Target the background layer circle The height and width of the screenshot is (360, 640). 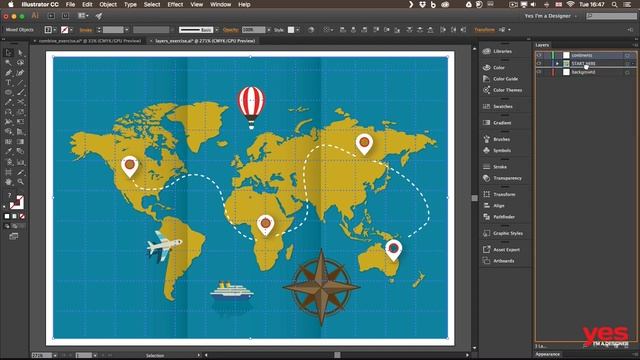(627, 72)
